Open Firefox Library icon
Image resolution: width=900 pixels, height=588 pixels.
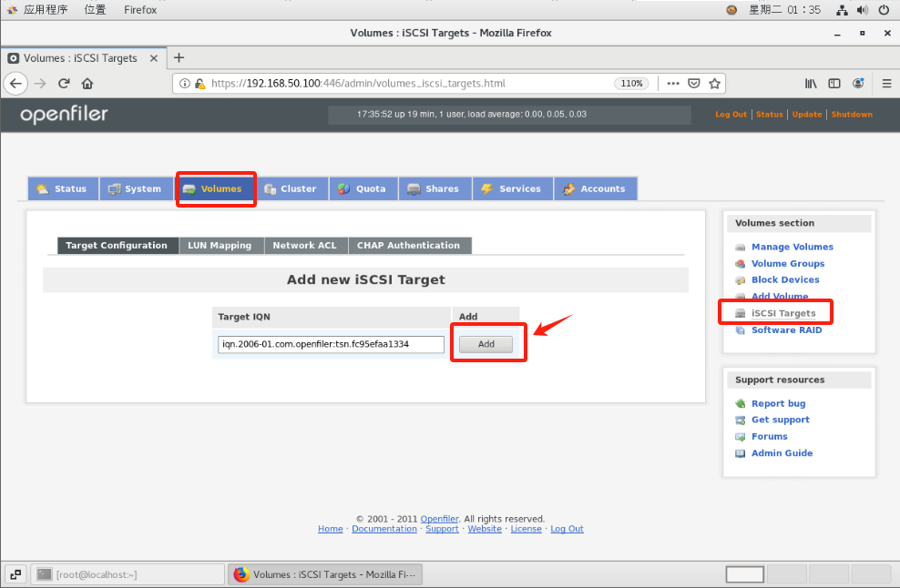pyautogui.click(x=811, y=84)
